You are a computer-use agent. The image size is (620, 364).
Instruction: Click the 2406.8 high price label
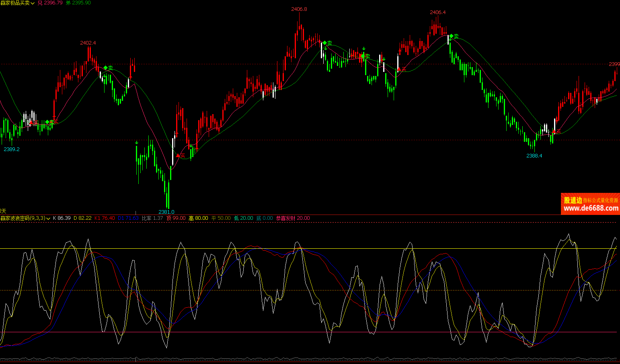coord(299,9)
